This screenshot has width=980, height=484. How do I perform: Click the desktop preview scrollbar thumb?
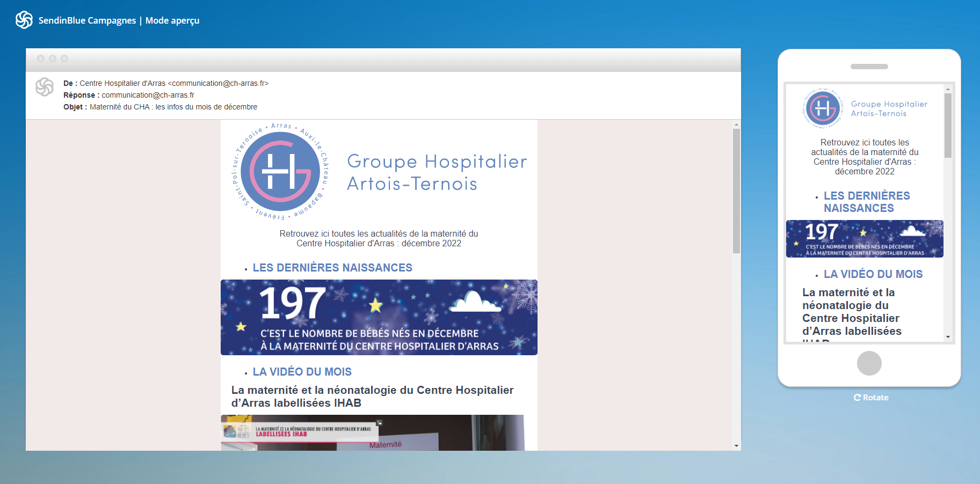tap(736, 190)
